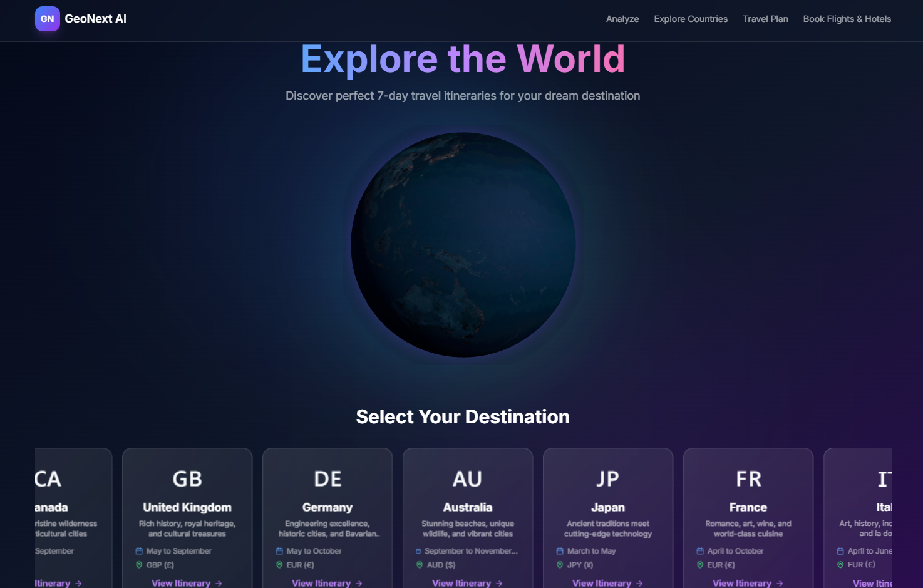Click the 'Explore the World' title

pos(463,59)
